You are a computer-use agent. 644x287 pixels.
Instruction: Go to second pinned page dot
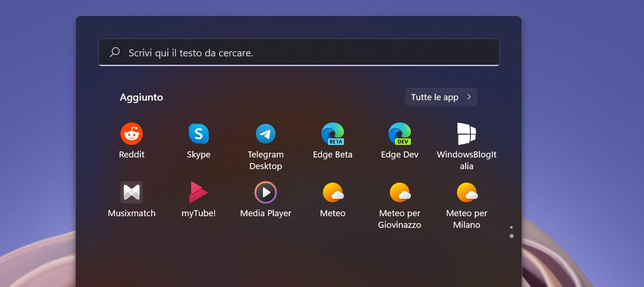coord(511,236)
